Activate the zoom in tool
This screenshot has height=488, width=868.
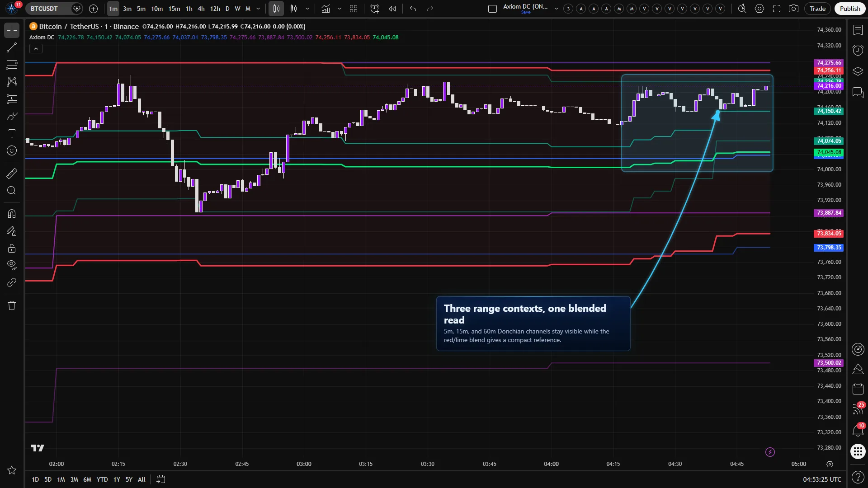point(12,190)
